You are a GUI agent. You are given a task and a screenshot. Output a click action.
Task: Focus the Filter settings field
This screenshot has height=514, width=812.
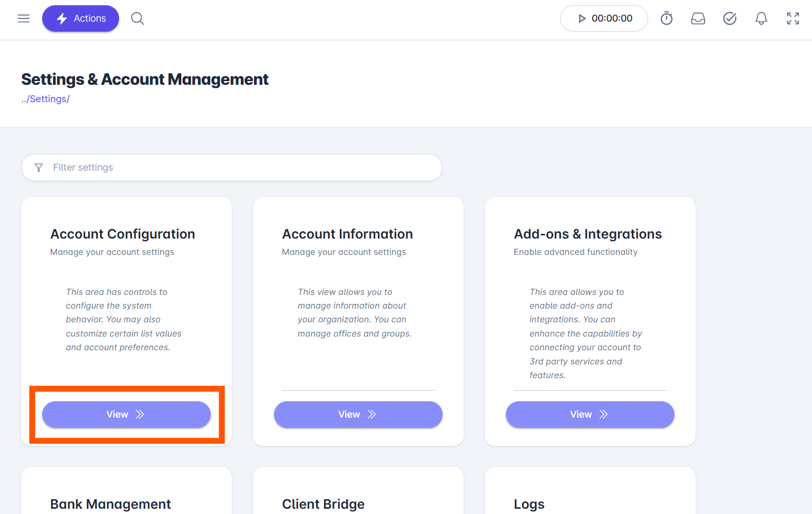click(232, 167)
